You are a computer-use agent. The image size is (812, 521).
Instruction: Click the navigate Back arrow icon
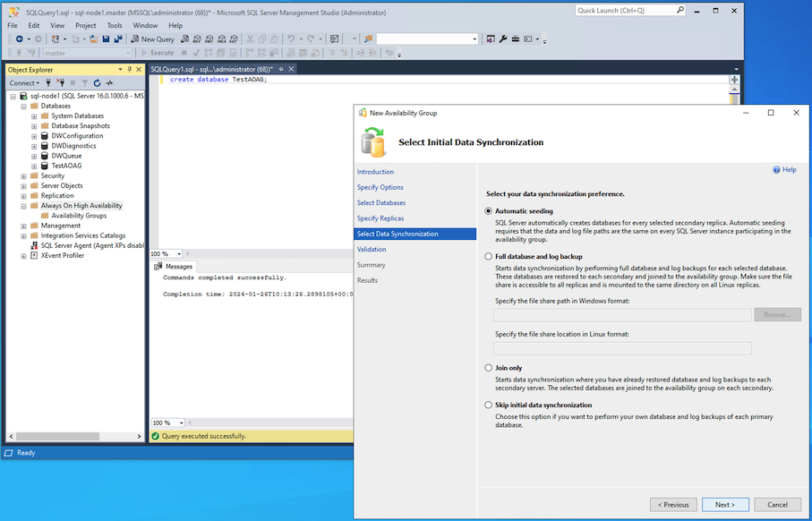[x=19, y=38]
